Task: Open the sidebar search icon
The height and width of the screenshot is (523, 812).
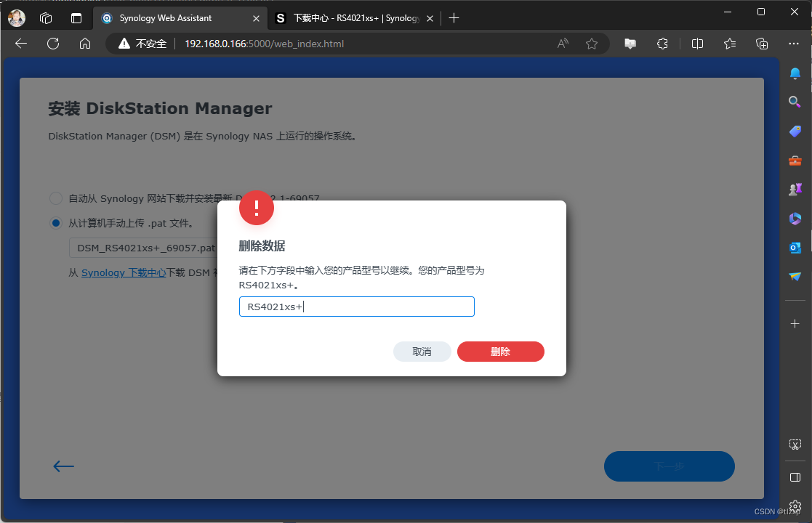Action: [x=795, y=102]
